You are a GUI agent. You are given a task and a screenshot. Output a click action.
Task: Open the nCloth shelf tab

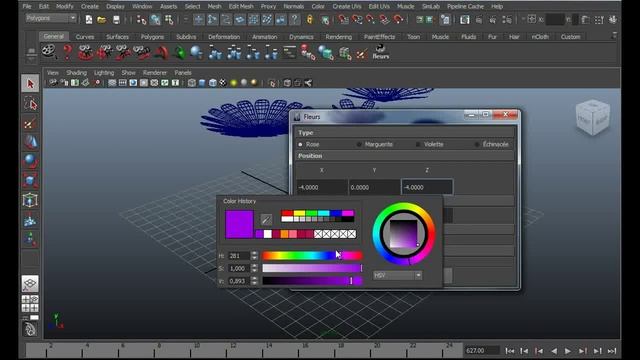coord(540,37)
